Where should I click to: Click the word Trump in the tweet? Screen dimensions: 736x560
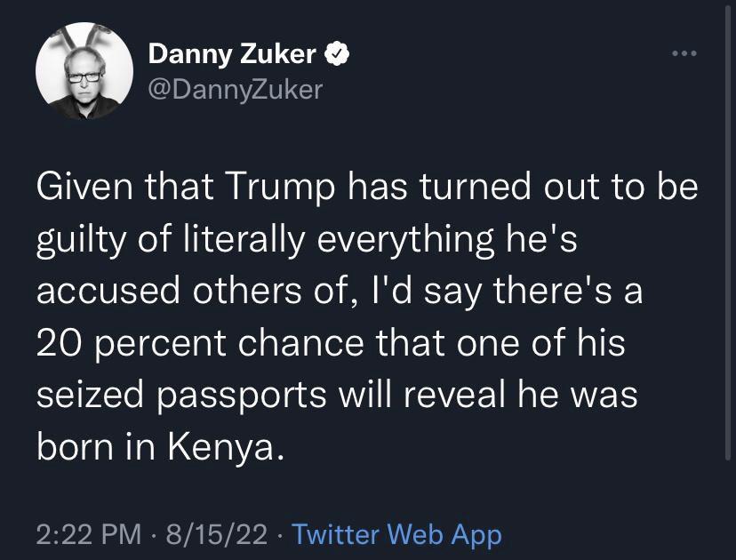coord(282,188)
